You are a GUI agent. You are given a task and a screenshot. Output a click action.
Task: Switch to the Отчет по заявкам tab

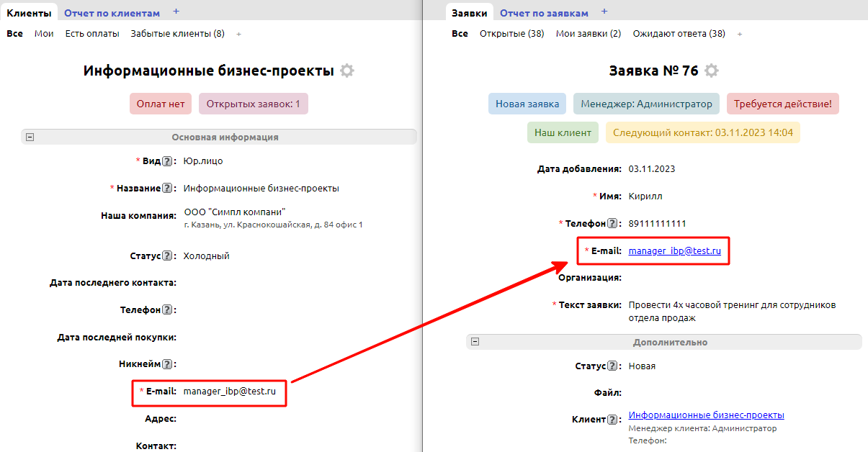click(544, 12)
